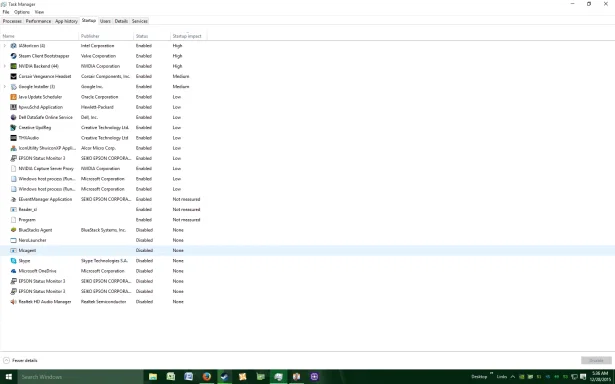Switch to the Services tab
Image resolution: width=615 pixels, height=384 pixels.
(x=140, y=21)
